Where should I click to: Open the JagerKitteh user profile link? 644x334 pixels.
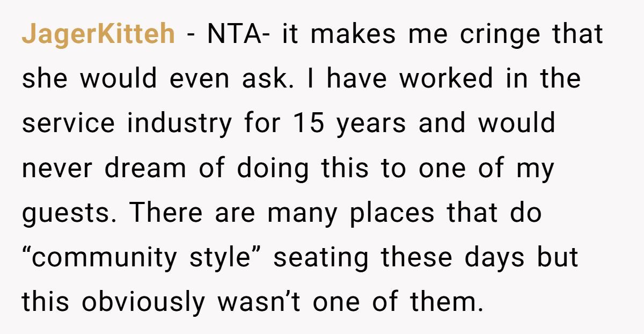98,35
